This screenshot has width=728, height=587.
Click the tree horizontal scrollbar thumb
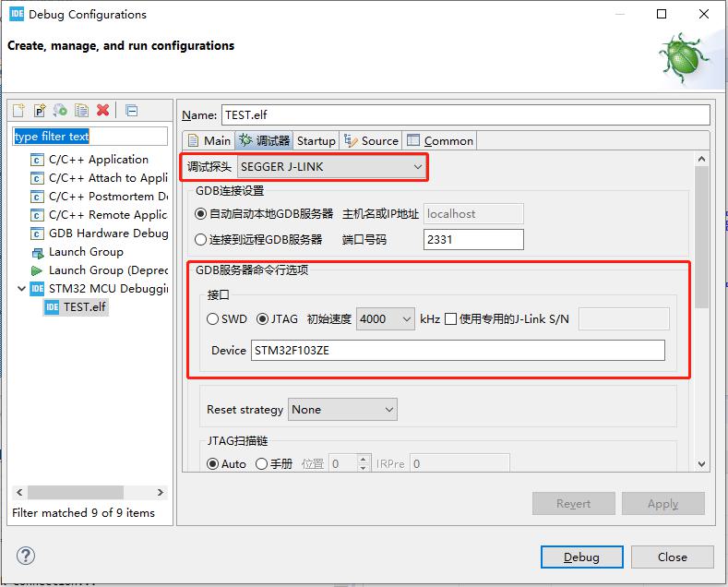pyautogui.click(x=76, y=492)
